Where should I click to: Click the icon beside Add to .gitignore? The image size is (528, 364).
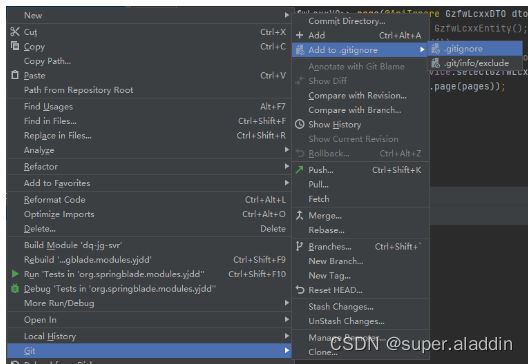coord(300,49)
